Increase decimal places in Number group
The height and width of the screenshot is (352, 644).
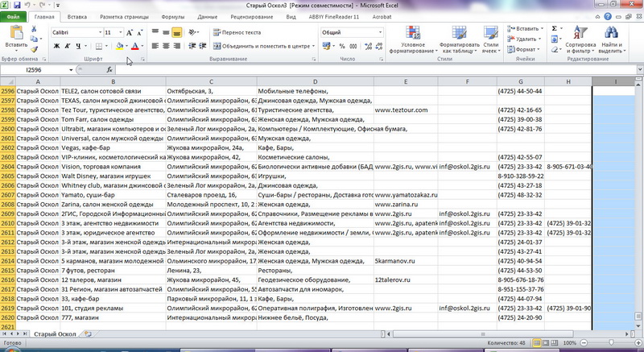pyautogui.click(x=368, y=46)
